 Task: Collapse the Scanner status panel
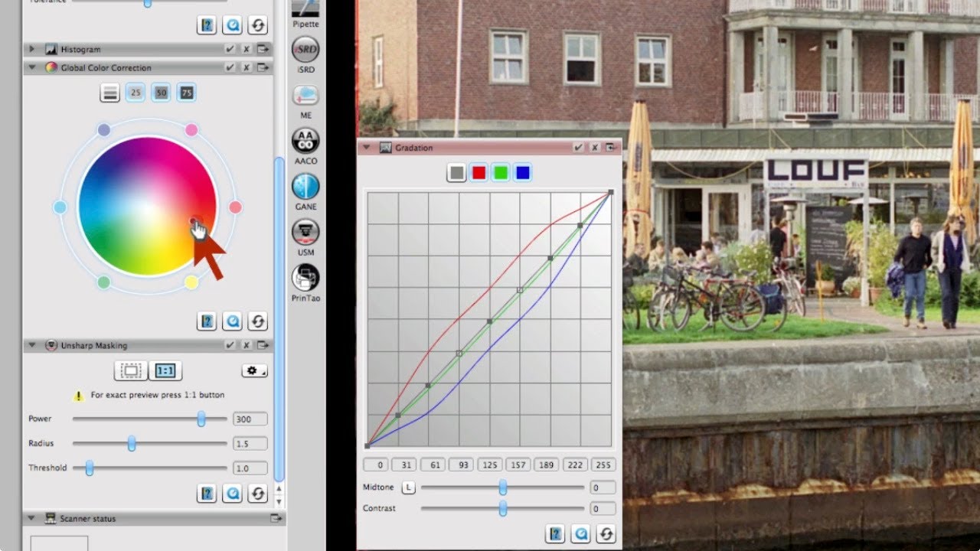tap(32, 518)
